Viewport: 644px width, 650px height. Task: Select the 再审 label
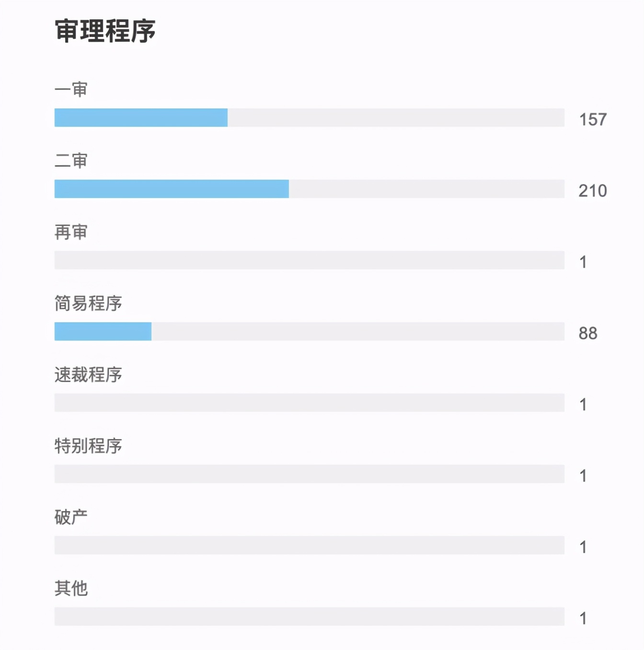[71, 232]
